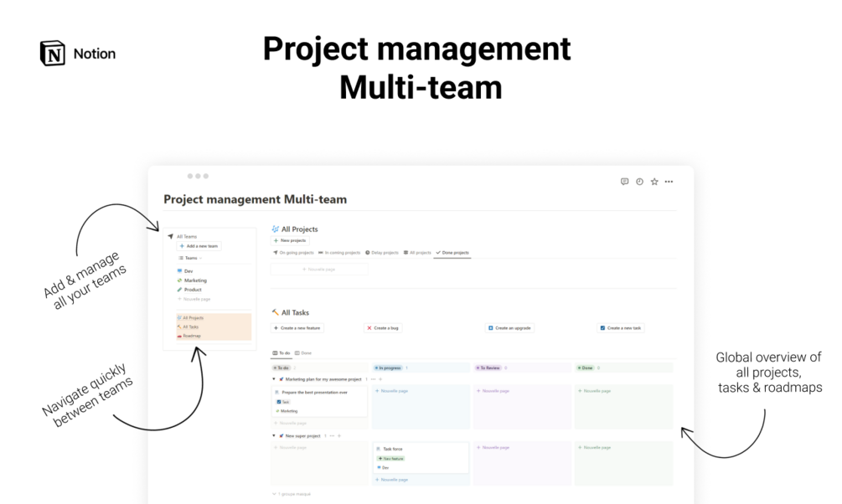Open page history clock icon
842x504 pixels.
point(639,182)
